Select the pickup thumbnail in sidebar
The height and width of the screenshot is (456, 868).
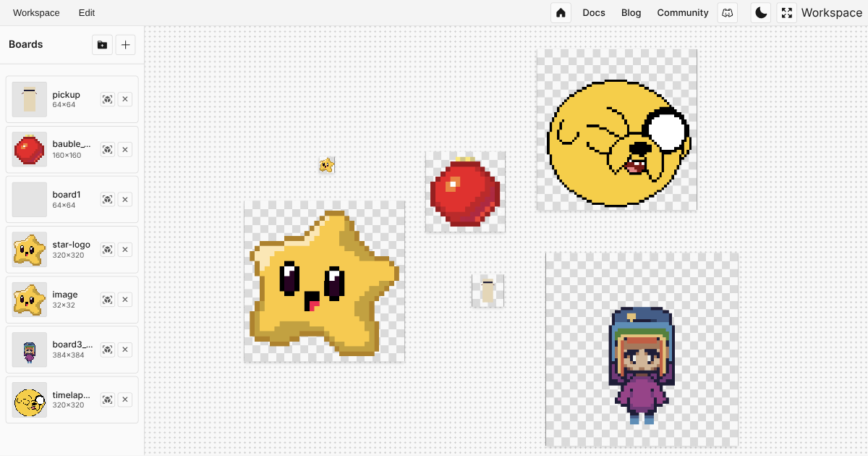(30, 99)
